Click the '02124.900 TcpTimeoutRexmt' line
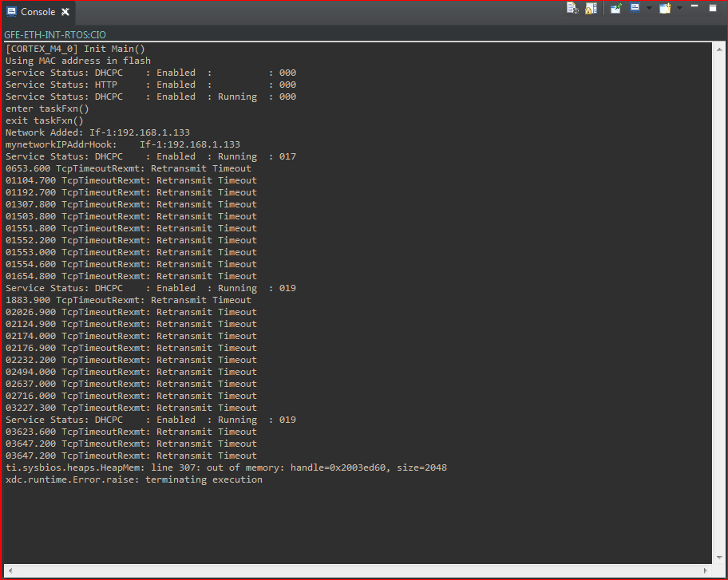 (131, 324)
